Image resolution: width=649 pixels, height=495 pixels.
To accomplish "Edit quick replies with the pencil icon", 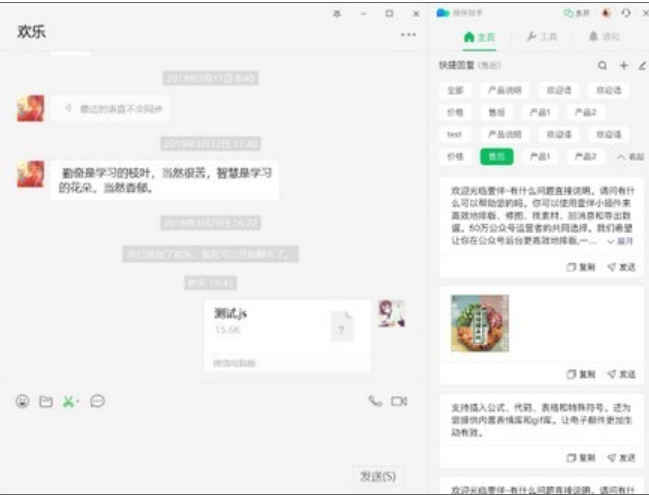I will click(x=642, y=65).
